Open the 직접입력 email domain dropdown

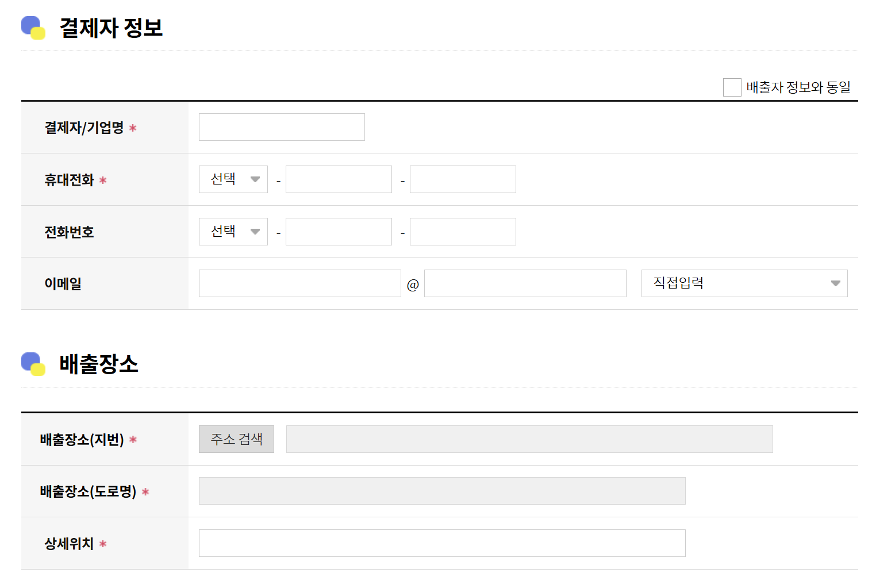pyautogui.click(x=744, y=283)
